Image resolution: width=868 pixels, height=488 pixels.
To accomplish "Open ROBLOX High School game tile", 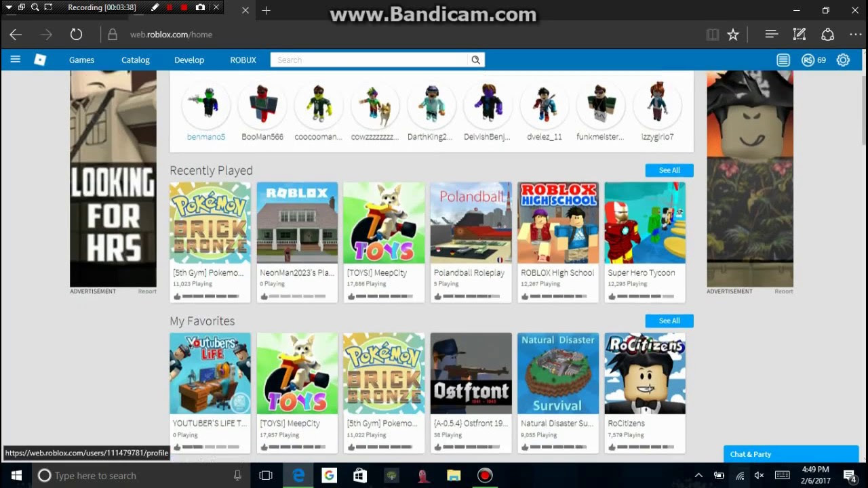I will 558,242.
